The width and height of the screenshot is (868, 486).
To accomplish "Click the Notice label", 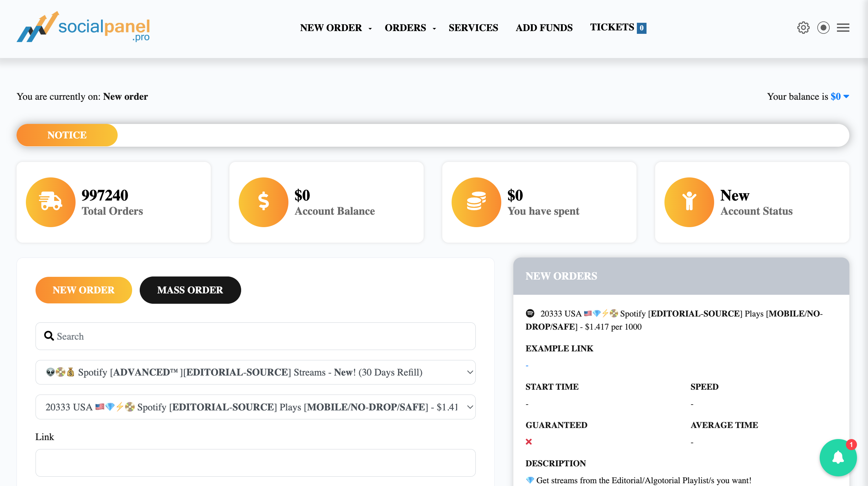I will [x=67, y=135].
